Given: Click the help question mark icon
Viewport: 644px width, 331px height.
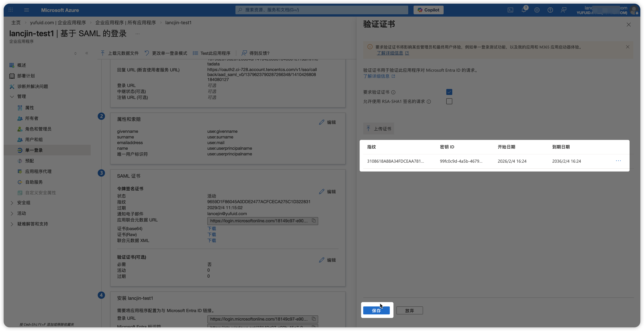Looking at the screenshot, I should [x=550, y=10].
